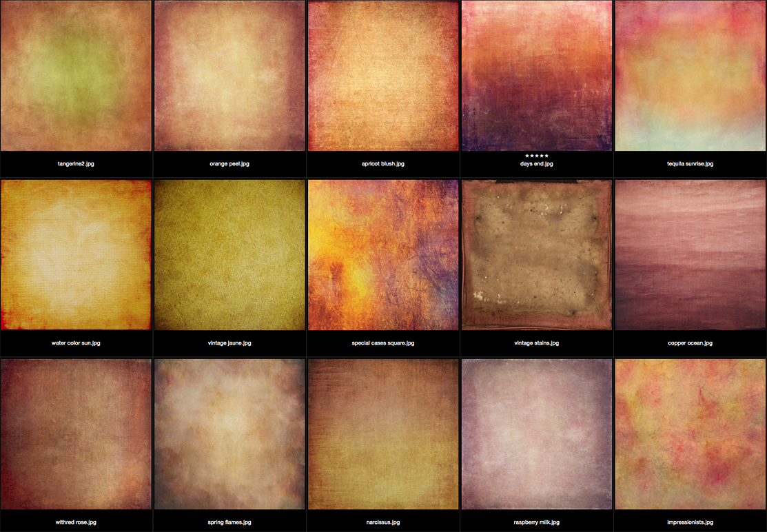767x532 pixels.
Task: Open the vintage jaune.jpg texture
Action: click(x=229, y=254)
